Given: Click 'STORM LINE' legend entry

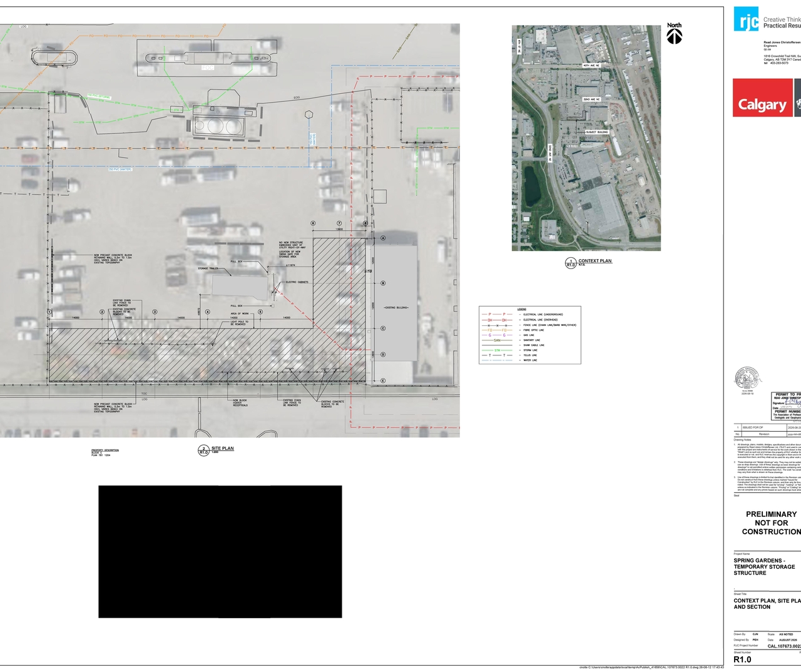Looking at the screenshot, I should pyautogui.click(x=530, y=350).
